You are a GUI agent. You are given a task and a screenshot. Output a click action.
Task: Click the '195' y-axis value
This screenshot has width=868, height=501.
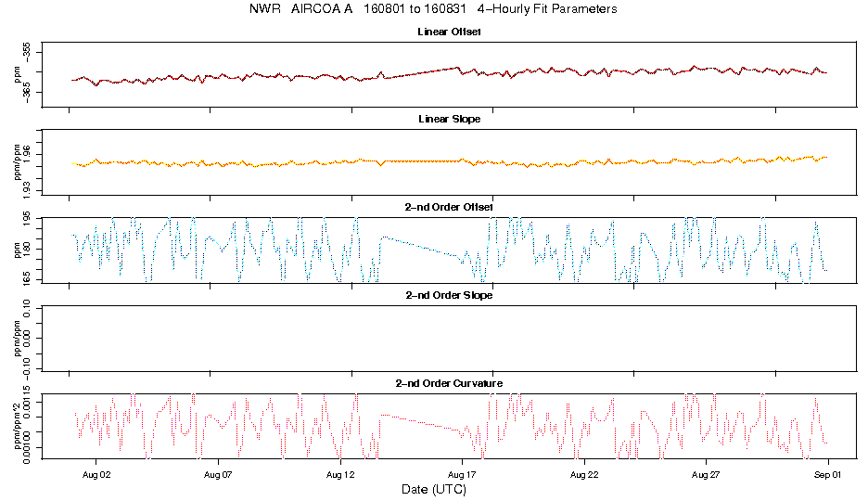pos(27,220)
